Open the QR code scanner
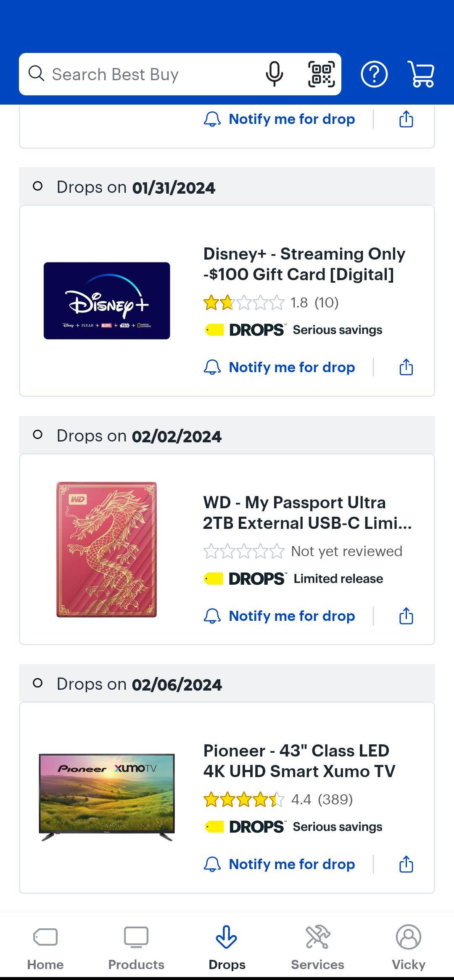This screenshot has height=980, width=454. (322, 74)
